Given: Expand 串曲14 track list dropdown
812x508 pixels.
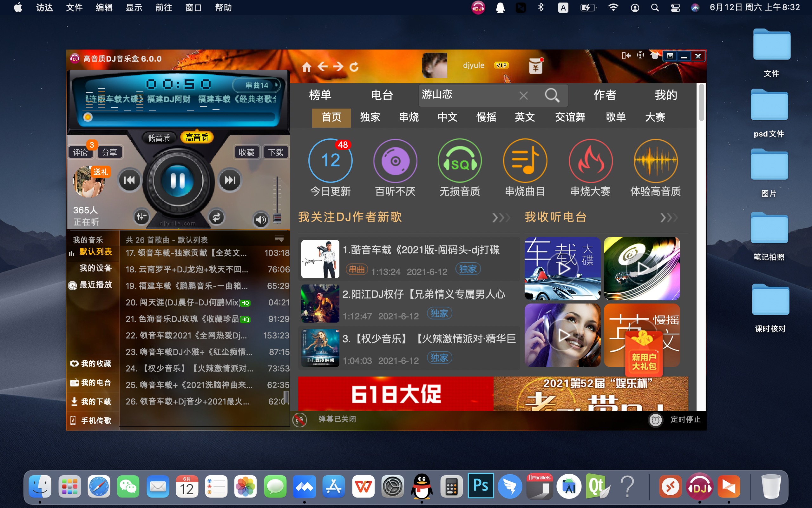Looking at the screenshot, I should click(257, 85).
